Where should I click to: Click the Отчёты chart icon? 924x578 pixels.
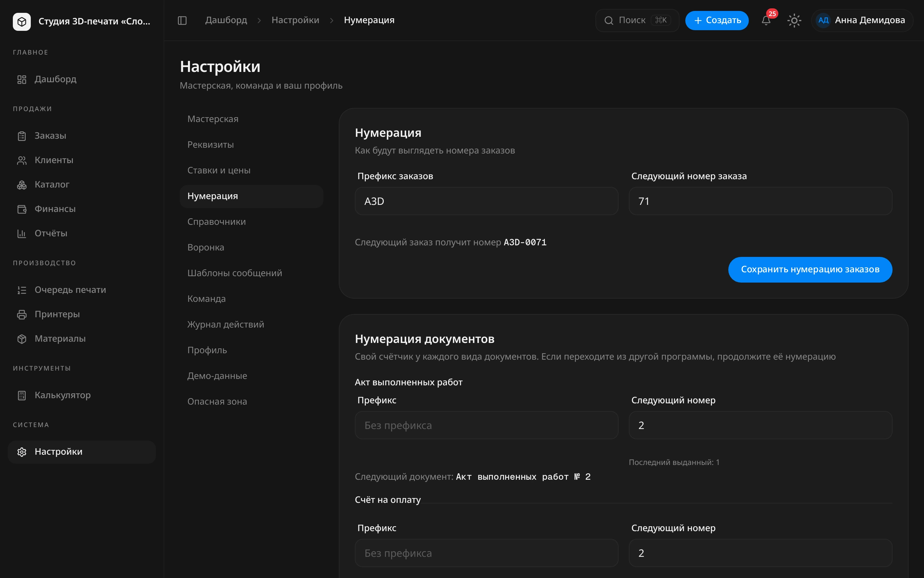point(22,233)
